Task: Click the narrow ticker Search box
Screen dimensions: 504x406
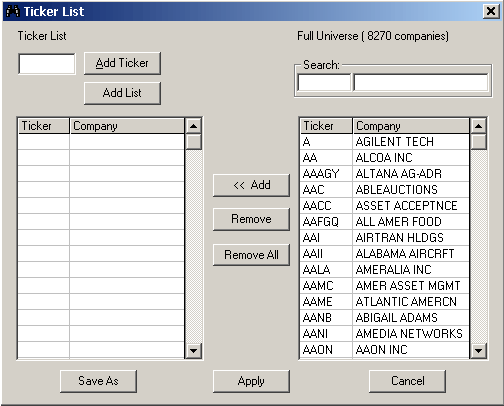Action: point(324,82)
